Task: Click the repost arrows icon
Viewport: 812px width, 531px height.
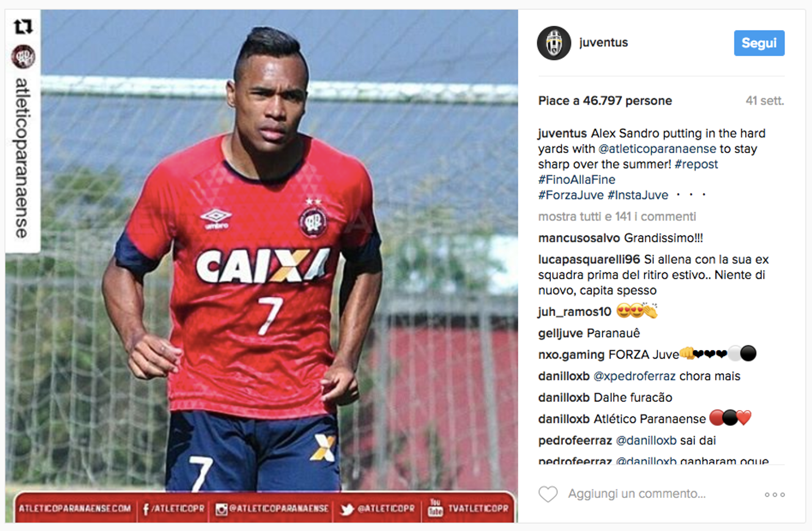Action: pos(23,26)
